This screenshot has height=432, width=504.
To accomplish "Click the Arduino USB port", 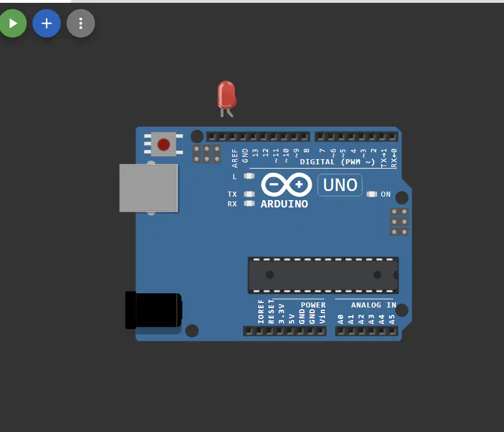I will (148, 188).
